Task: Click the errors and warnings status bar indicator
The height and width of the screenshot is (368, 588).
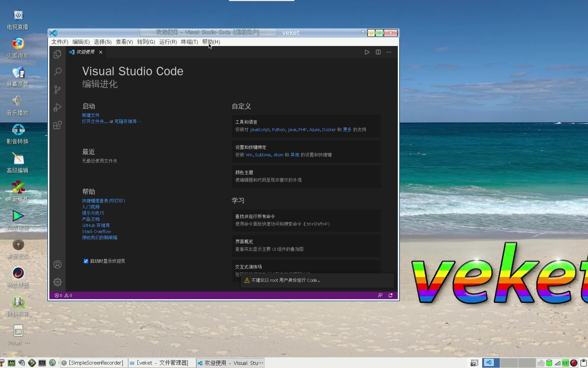Action: click(x=63, y=295)
